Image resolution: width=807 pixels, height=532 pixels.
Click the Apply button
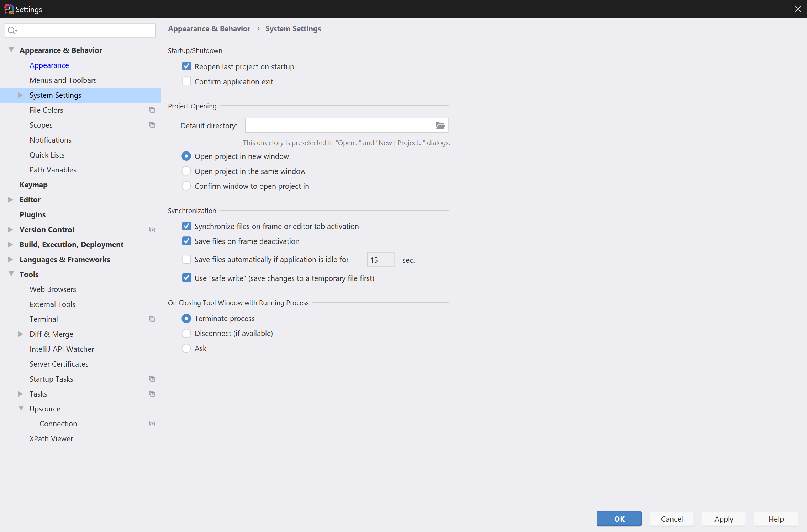[x=723, y=519]
